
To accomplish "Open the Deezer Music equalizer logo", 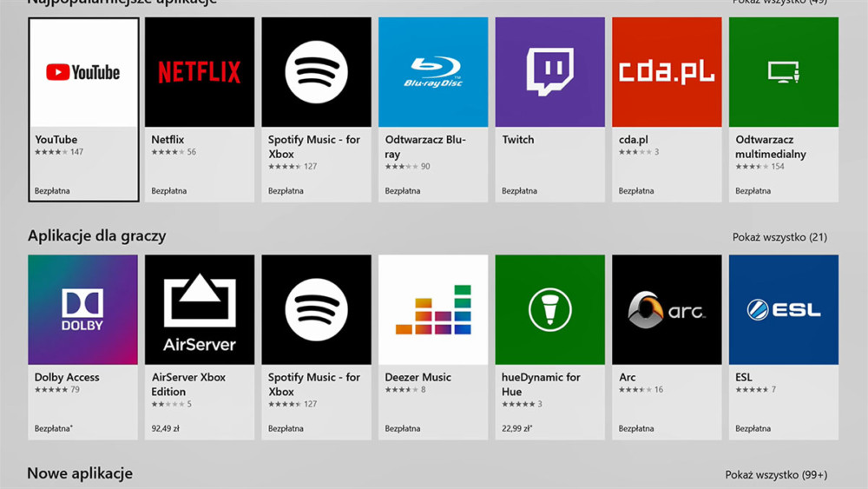I will pos(433,309).
